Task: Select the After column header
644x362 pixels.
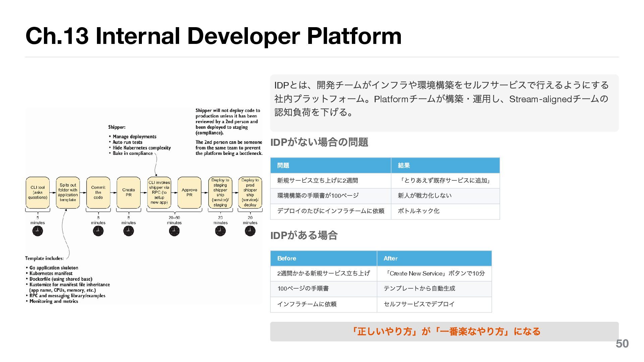Action: pyautogui.click(x=434, y=258)
